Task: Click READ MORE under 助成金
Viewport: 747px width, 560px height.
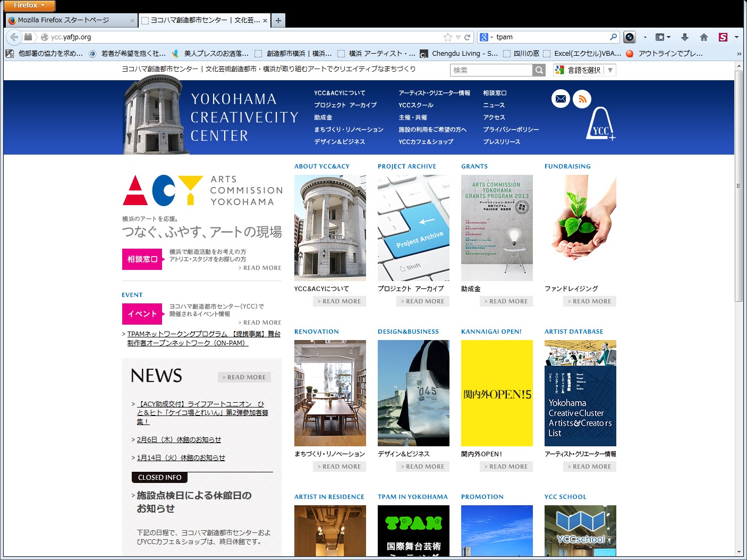Action: 506,301
